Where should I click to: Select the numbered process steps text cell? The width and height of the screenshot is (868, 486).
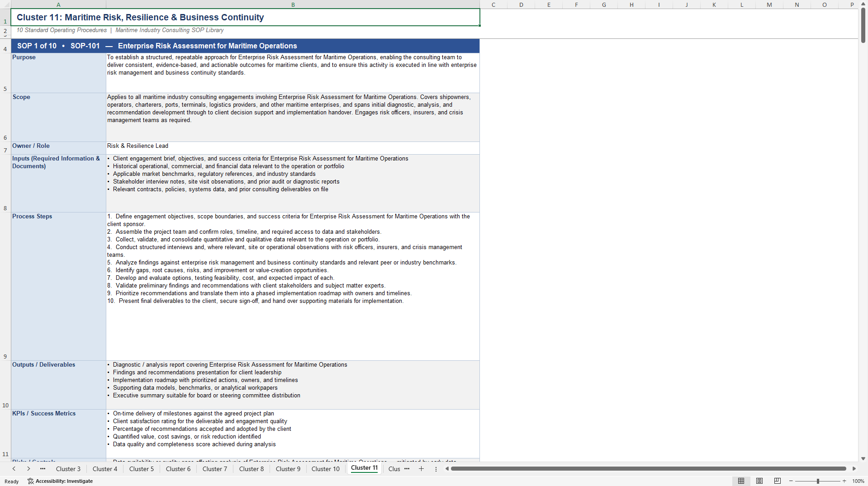click(293, 286)
